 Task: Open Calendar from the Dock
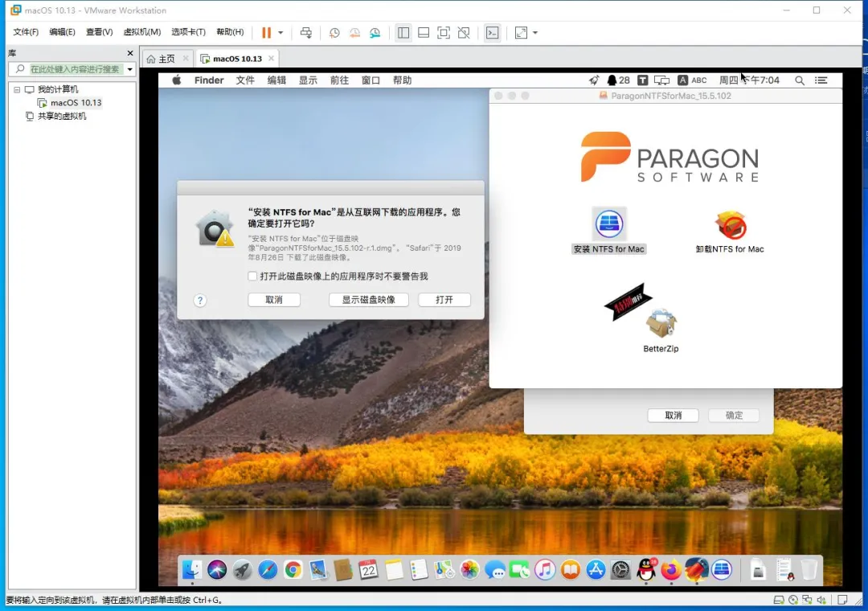click(369, 569)
